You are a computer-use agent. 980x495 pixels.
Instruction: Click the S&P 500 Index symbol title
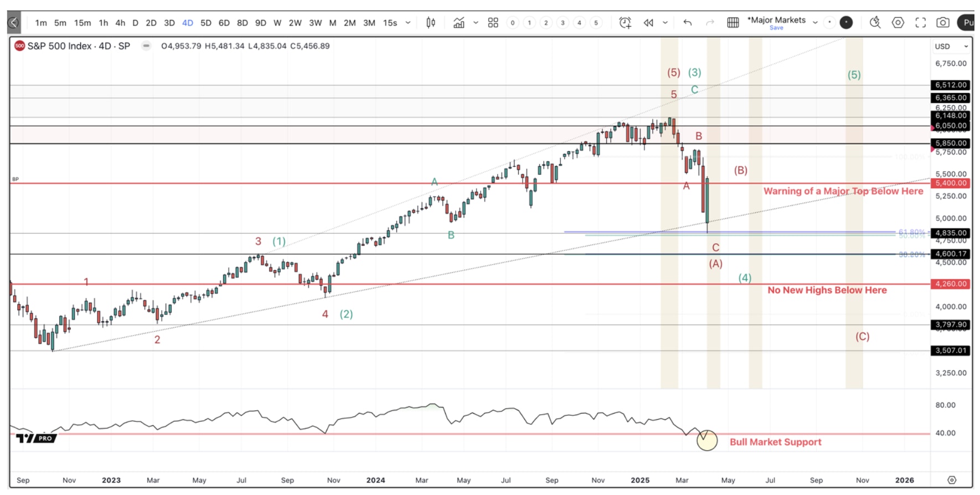(79, 46)
